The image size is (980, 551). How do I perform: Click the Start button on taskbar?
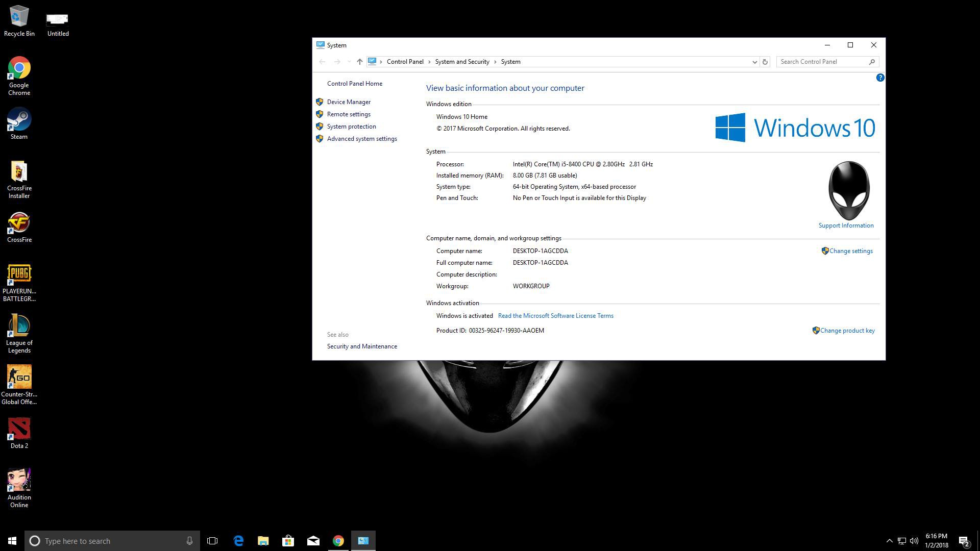click(x=12, y=541)
